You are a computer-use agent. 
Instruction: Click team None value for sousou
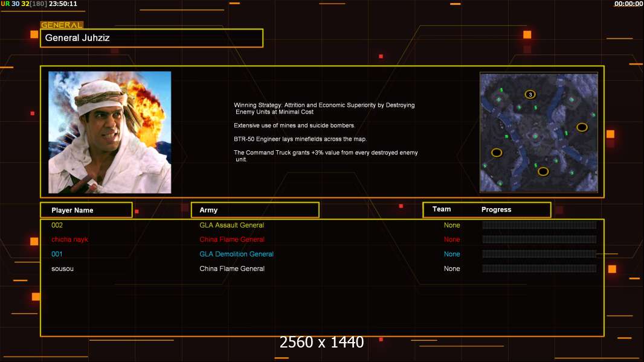(x=452, y=268)
